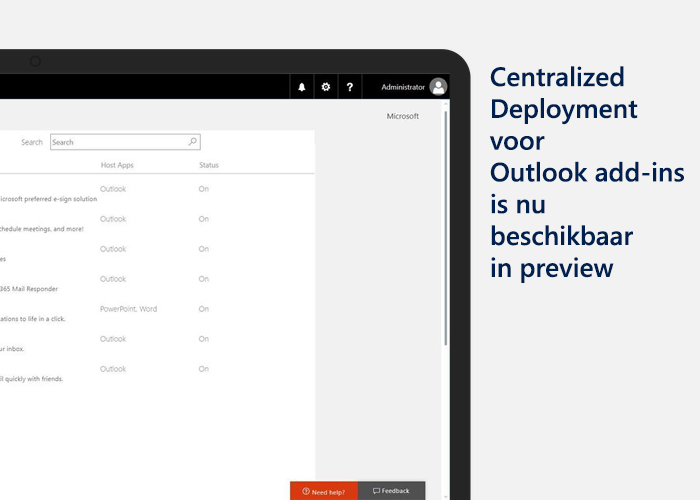Sort by the Host Apps column header
Screen dimensions: 700x500
117,165
